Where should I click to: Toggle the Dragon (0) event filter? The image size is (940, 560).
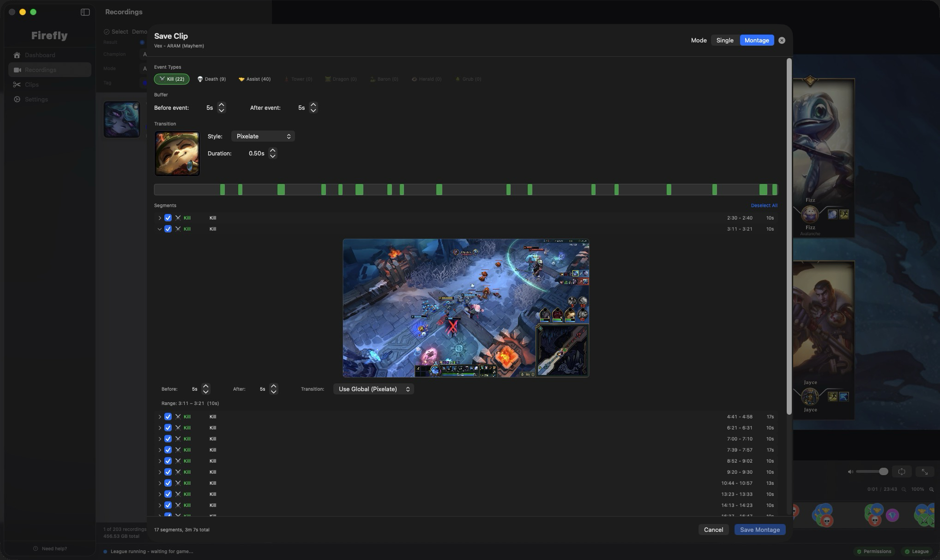coord(341,79)
